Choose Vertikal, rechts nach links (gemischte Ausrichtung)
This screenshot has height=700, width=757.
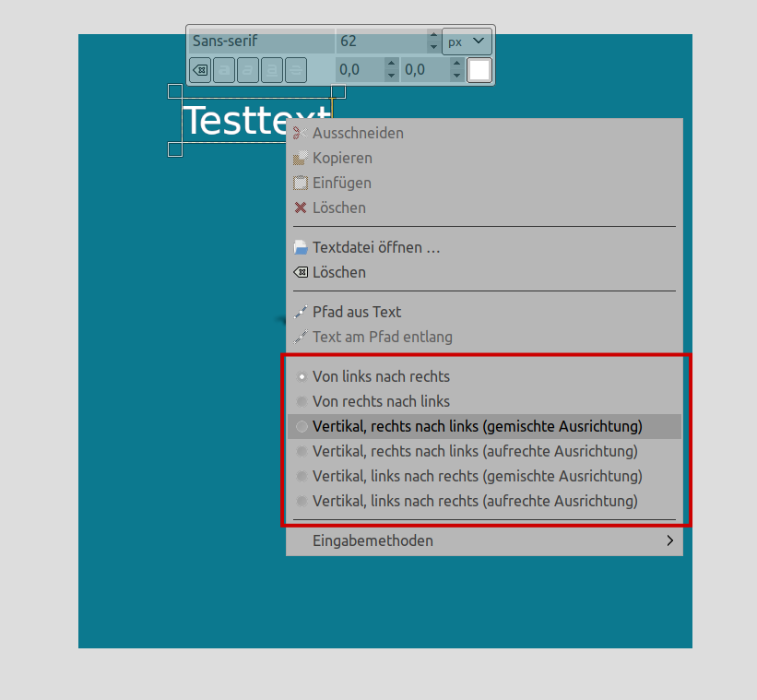click(x=484, y=426)
